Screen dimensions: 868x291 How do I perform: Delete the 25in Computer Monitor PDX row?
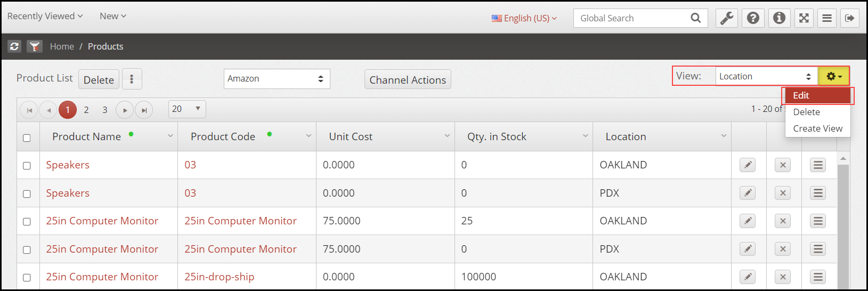pos(783,249)
